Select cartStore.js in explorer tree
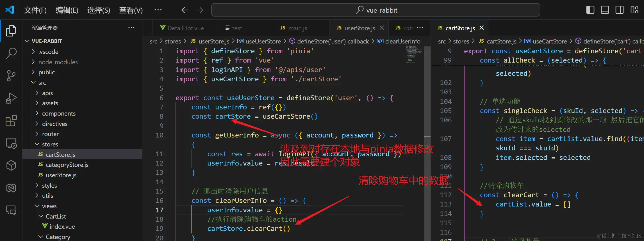 pos(82,155)
